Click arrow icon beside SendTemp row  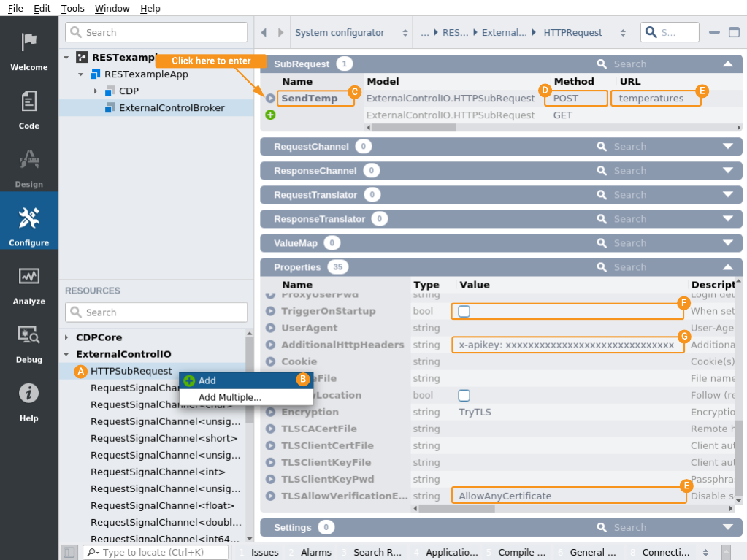point(270,99)
